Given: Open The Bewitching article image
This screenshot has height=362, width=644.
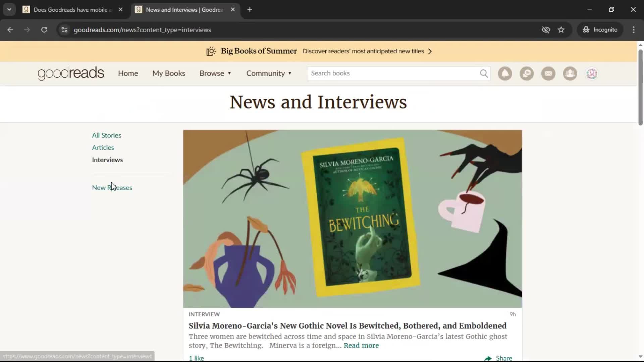Looking at the screenshot, I should click(353, 219).
